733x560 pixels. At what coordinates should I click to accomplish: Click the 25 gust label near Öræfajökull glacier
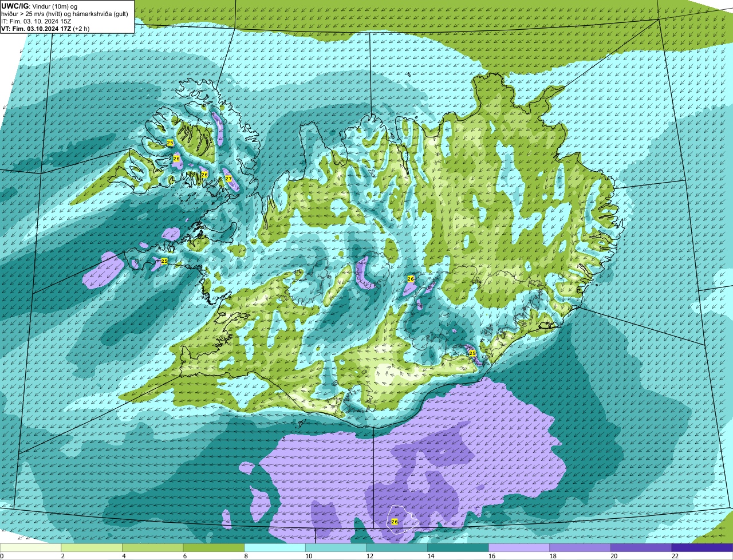coord(472,353)
